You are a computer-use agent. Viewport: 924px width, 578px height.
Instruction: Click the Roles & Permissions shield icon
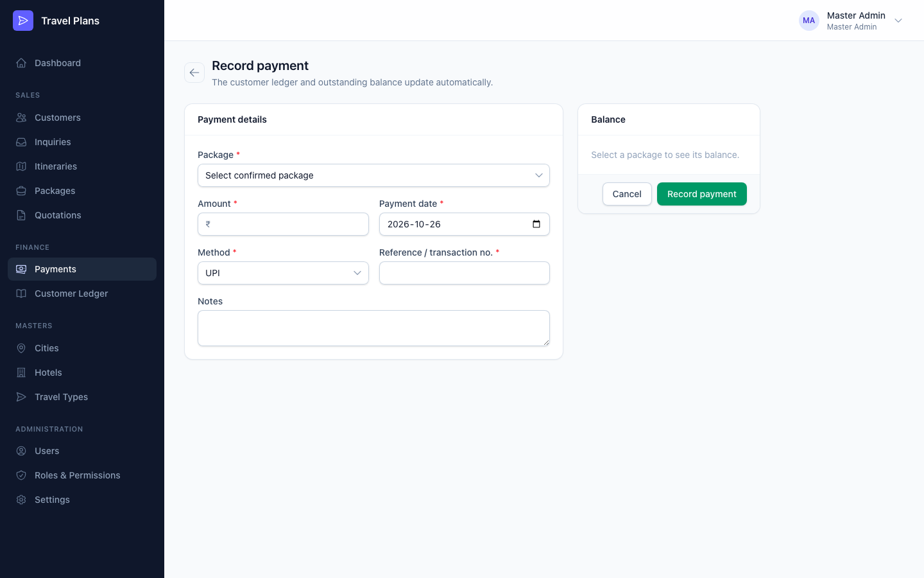(x=21, y=475)
